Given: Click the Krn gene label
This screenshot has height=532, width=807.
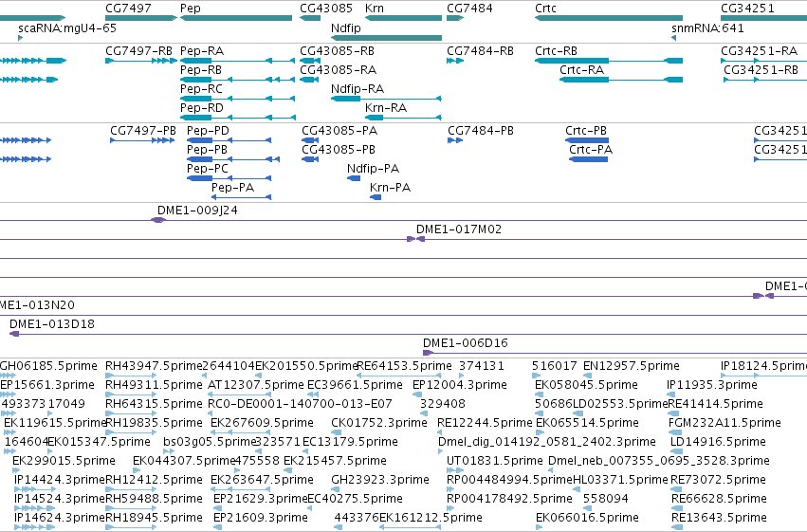Looking at the screenshot, I should coord(375,9).
